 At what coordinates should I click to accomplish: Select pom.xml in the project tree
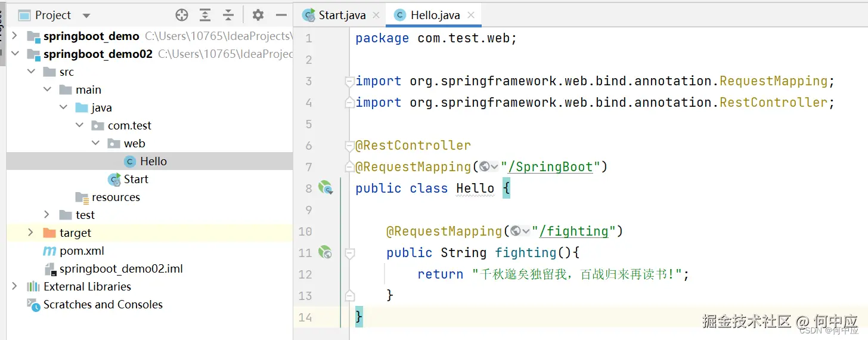point(82,251)
